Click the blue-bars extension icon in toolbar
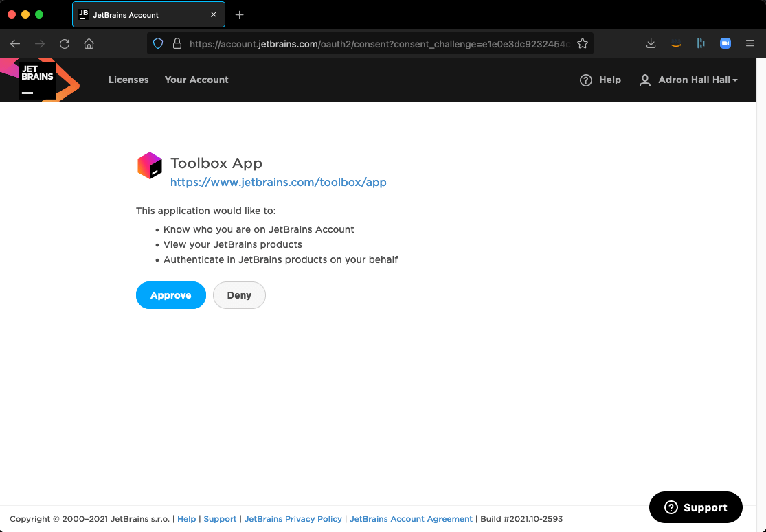 click(x=701, y=44)
